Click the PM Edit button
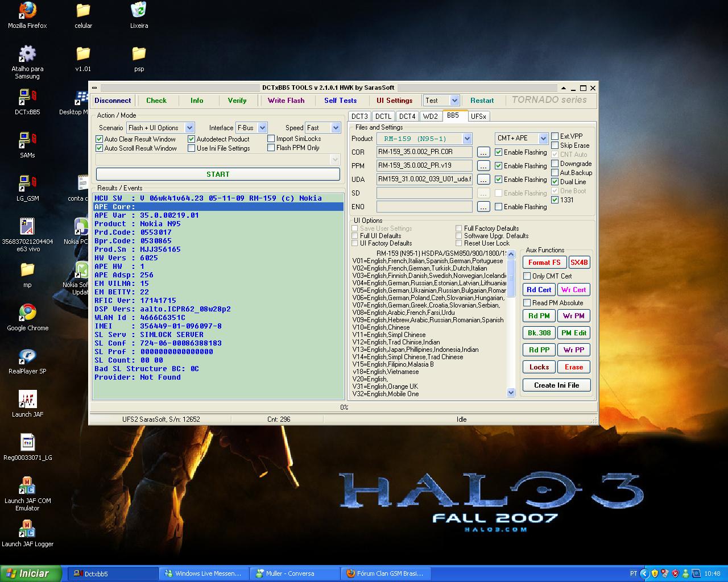Image resolution: width=728 pixels, height=582 pixels. 574,333
